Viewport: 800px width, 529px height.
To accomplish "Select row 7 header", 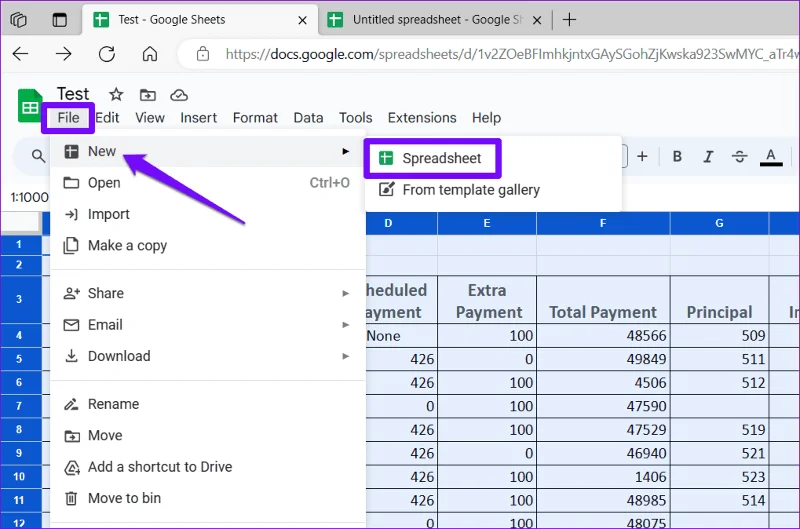I will pos(21,406).
